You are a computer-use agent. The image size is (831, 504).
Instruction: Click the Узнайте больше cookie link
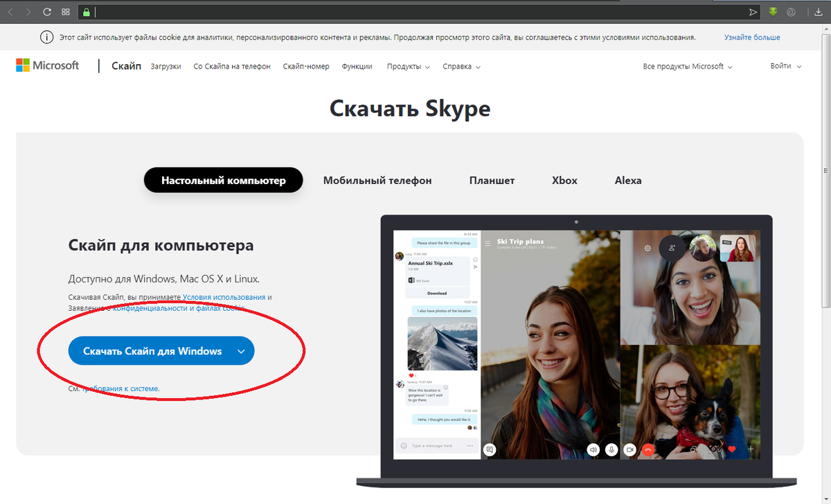click(x=752, y=37)
